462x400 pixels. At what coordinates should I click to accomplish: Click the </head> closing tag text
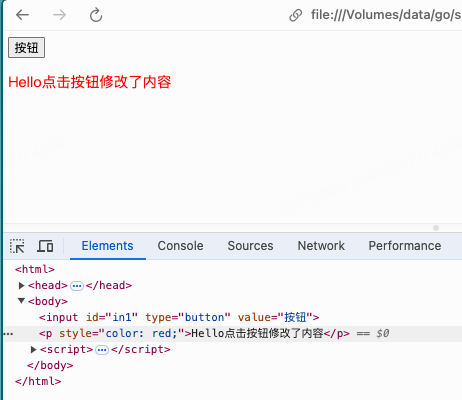pyautogui.click(x=109, y=285)
